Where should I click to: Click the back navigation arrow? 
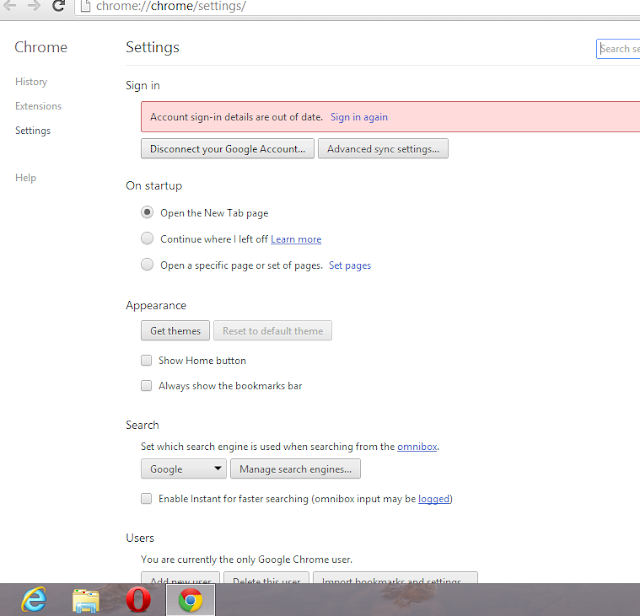coord(9,6)
